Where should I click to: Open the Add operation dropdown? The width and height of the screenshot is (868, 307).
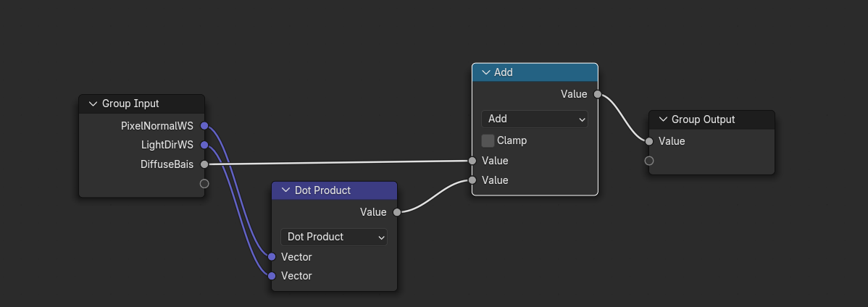tap(534, 119)
